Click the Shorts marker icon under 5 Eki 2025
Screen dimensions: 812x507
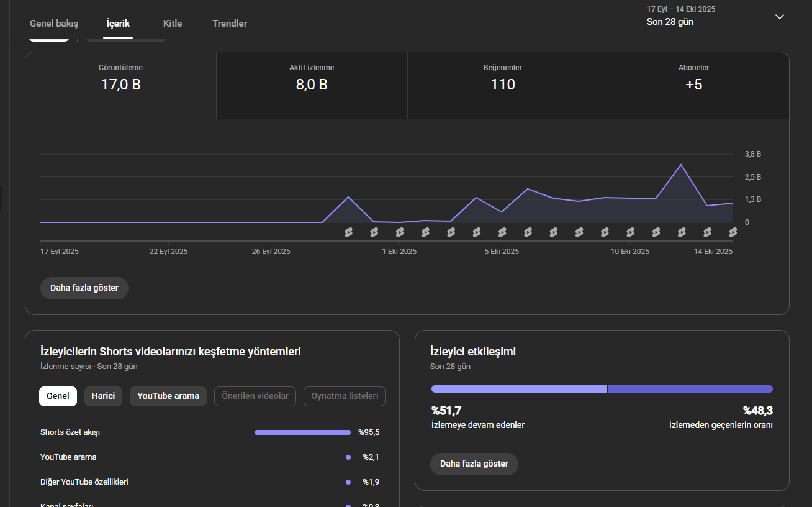pos(502,232)
